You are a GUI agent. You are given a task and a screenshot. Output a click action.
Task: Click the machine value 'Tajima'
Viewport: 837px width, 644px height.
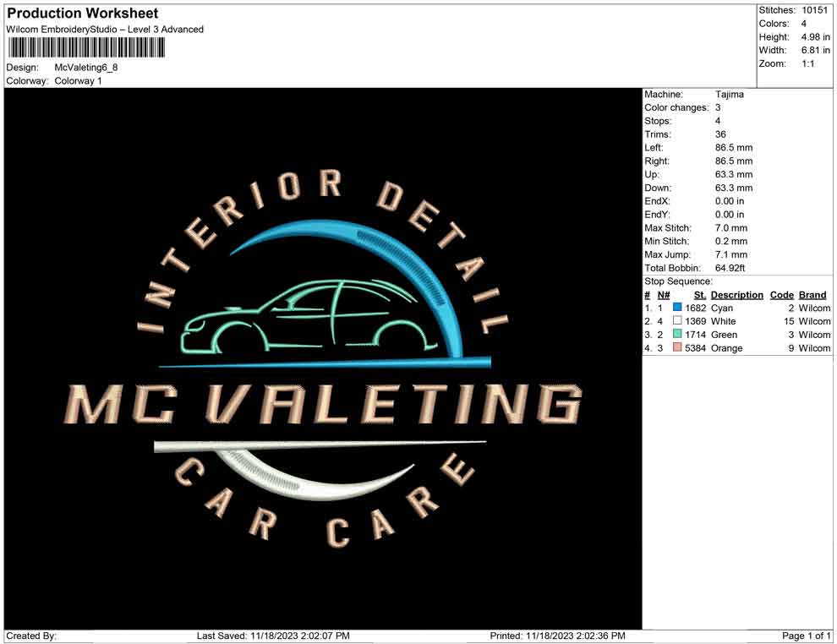[x=729, y=94]
